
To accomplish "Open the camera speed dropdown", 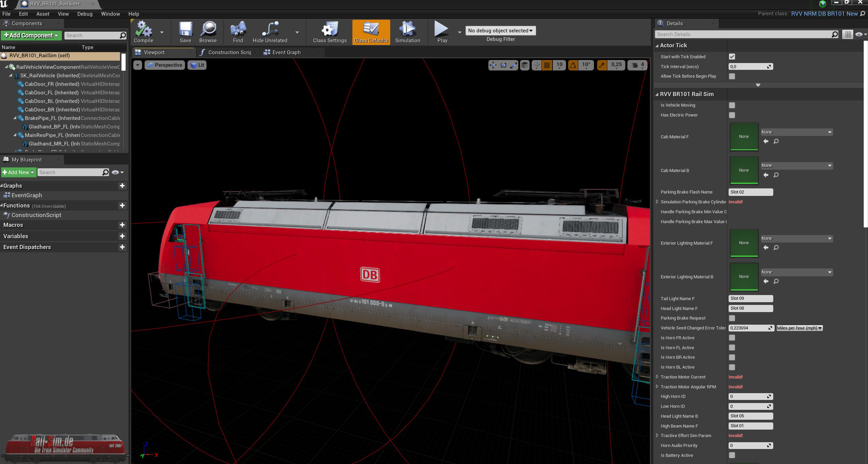I will (637, 65).
